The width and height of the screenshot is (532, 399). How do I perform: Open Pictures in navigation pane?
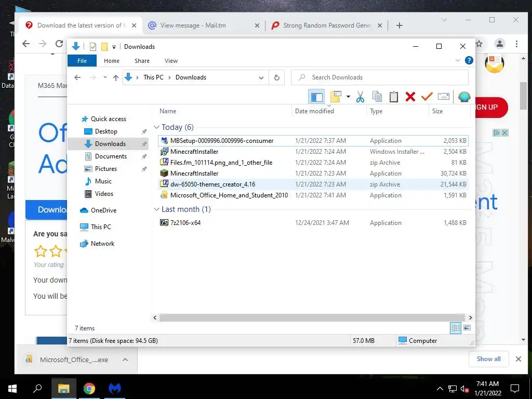click(106, 169)
